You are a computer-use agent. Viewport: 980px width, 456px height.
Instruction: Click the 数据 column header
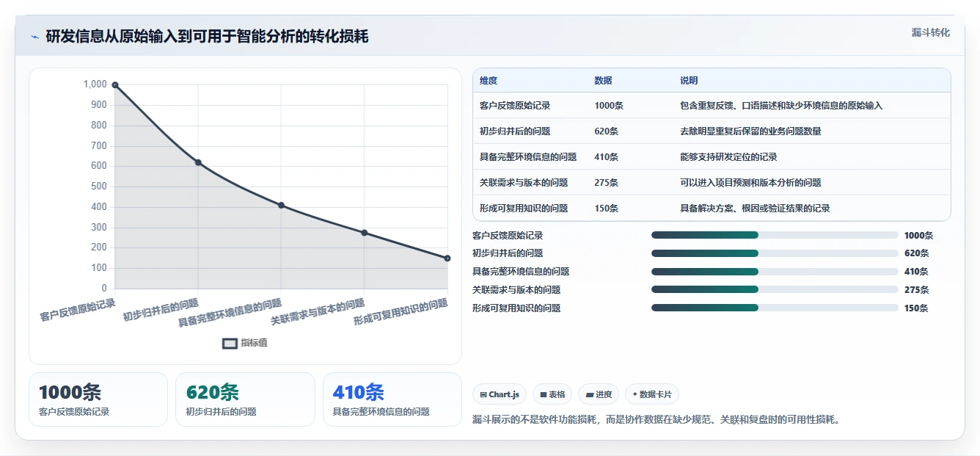click(603, 81)
